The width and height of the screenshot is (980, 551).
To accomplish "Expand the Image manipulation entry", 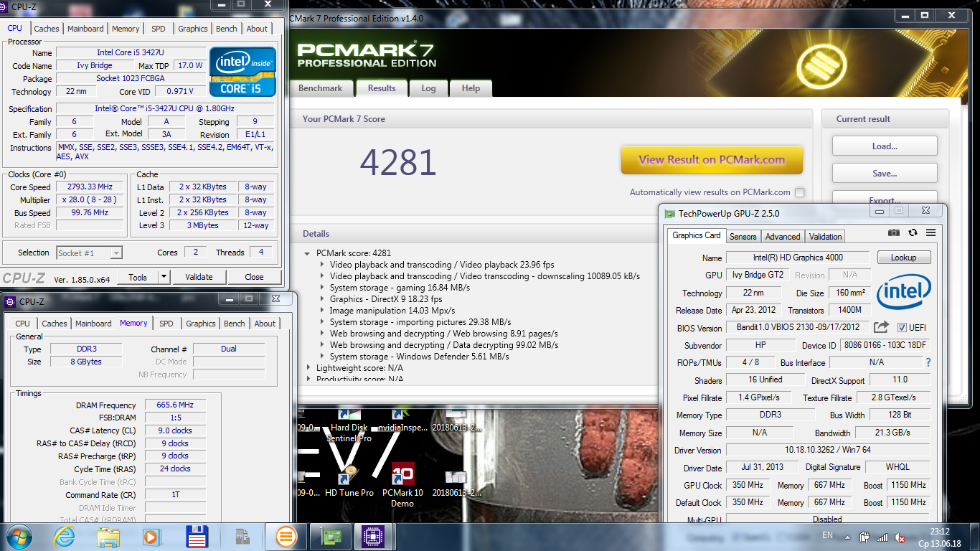I will (x=322, y=311).
